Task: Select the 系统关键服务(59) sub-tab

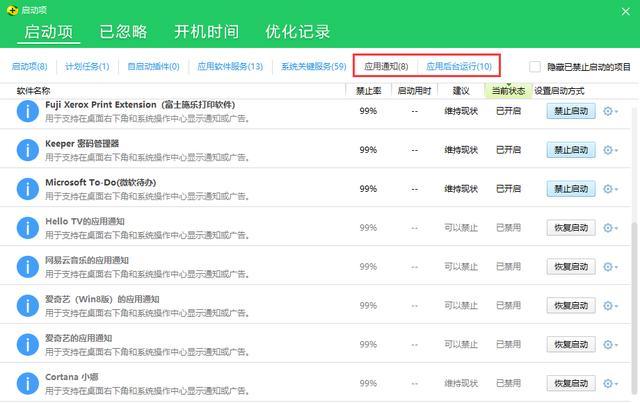Action: [313, 66]
